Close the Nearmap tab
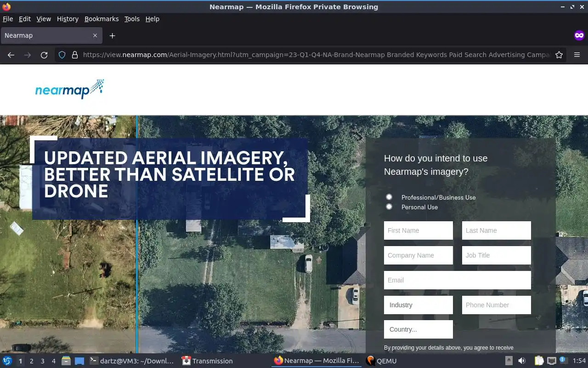Viewport: 588px width, 368px height. [95, 35]
